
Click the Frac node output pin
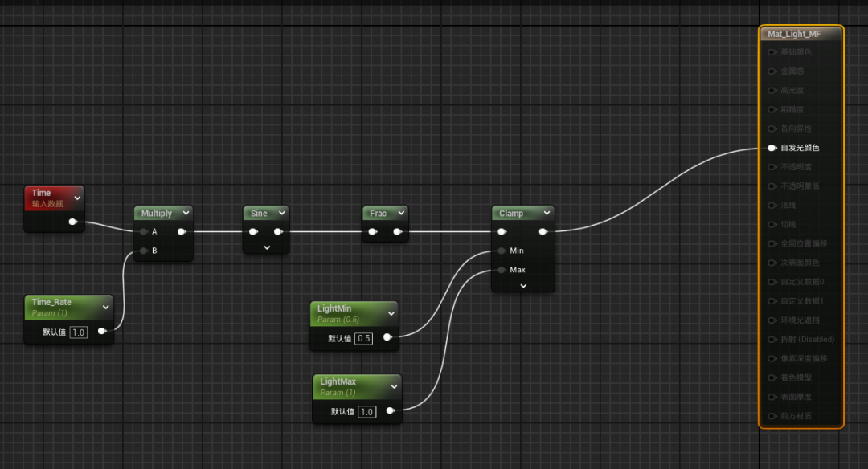398,232
